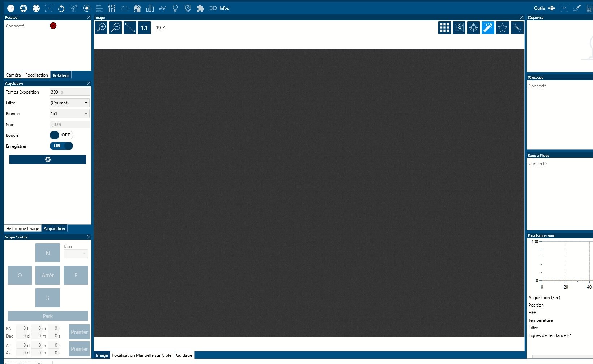The image size is (593, 364).
Task: Open the sequence star-list icon
Action: coord(99,8)
